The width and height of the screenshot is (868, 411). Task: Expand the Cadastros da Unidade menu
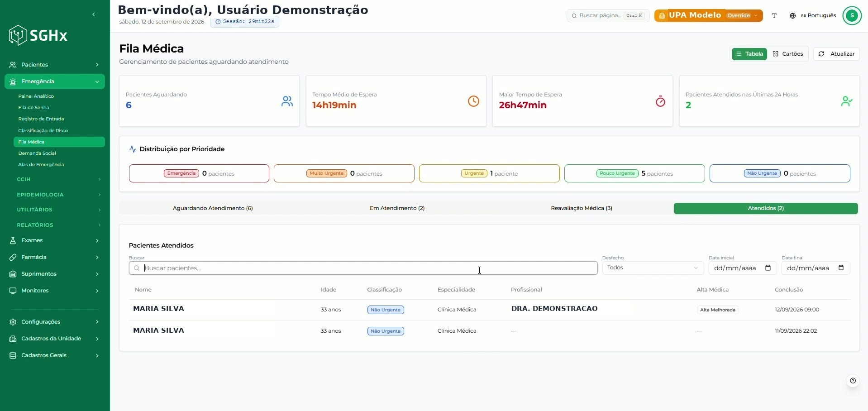(55, 339)
